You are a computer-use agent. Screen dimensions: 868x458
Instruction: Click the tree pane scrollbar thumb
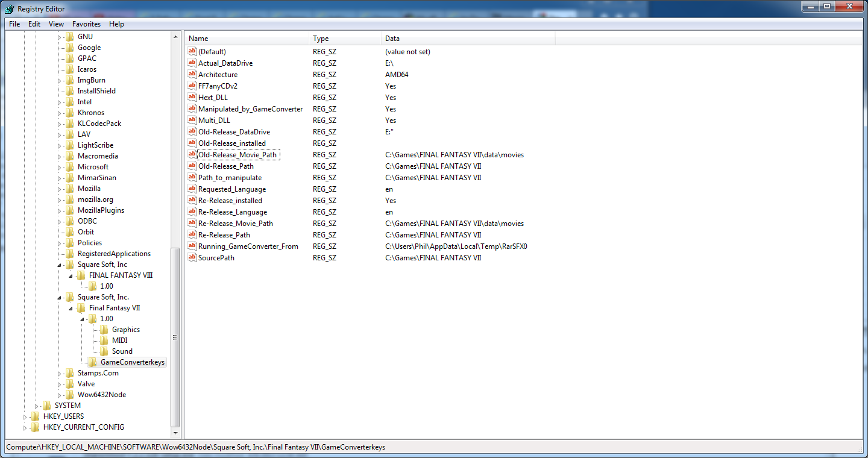click(x=175, y=337)
